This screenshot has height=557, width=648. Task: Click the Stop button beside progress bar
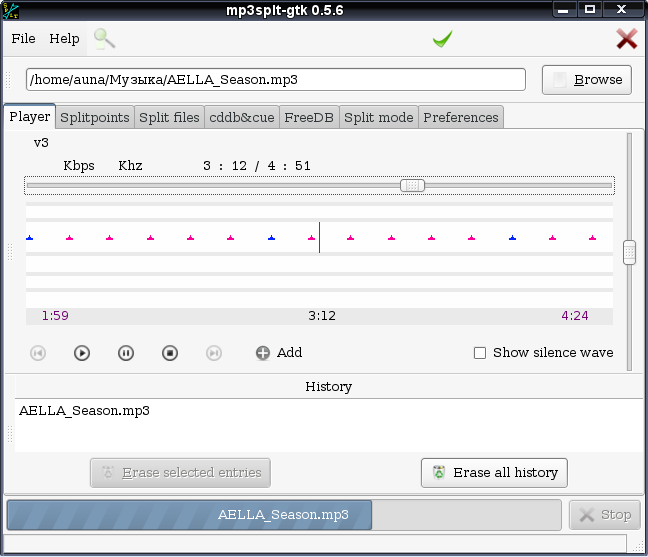tap(605, 515)
